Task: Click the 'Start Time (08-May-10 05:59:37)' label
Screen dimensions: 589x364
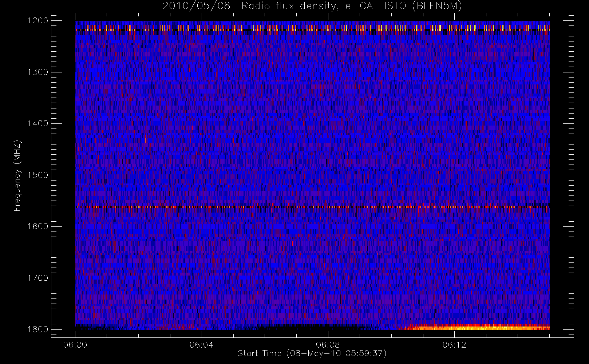Action: tap(312, 353)
